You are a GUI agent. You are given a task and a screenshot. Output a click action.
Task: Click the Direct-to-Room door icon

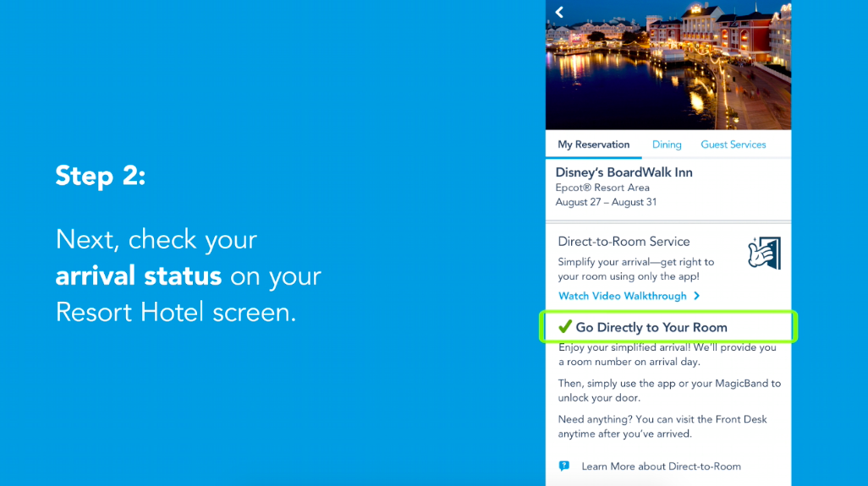(764, 253)
